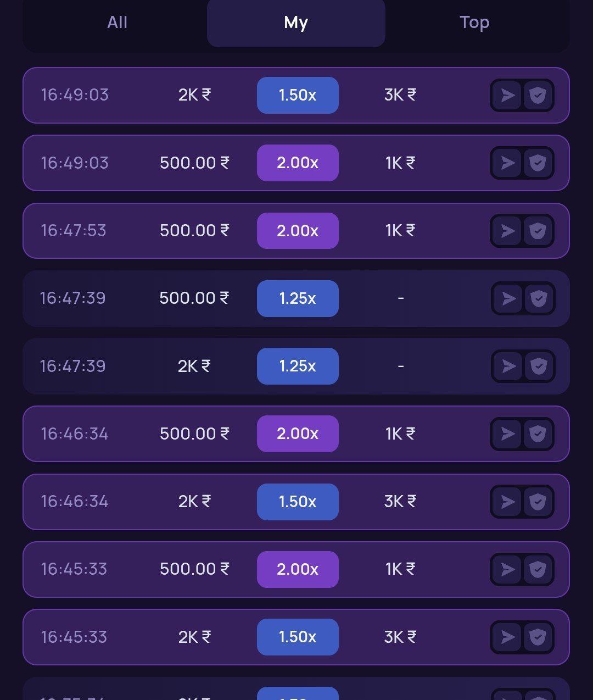Click the 16:46:34 timestamp on 2K ₹ row
Screen dimensions: 593x700
74,502
